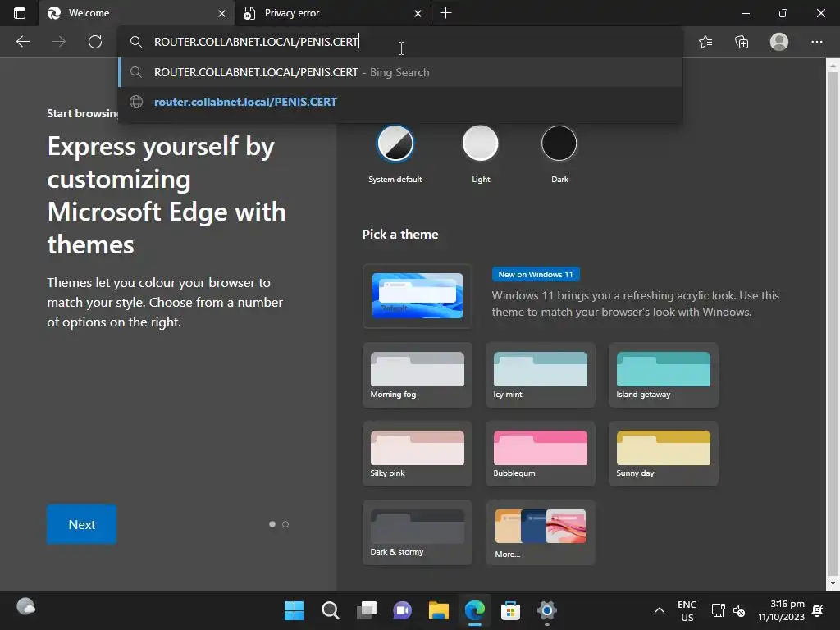
Task: Choose the Dark appearance
Action: [x=559, y=144]
